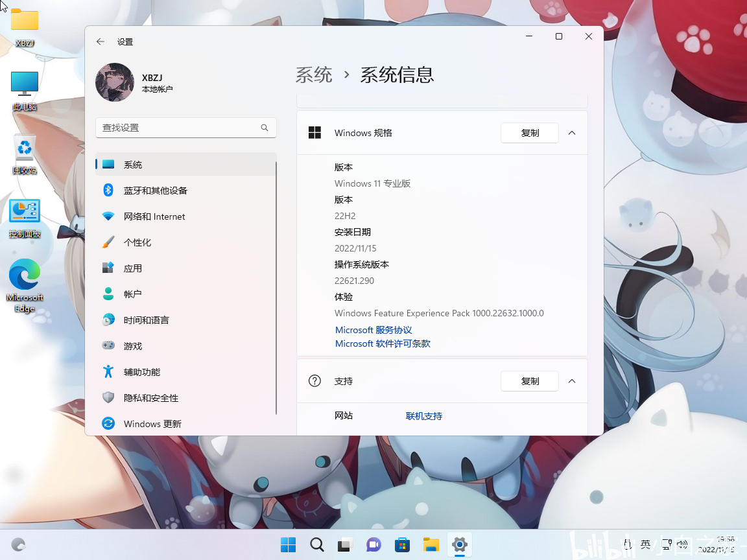
Task: Click the Settings gear on taskbar
Action: [x=460, y=544]
